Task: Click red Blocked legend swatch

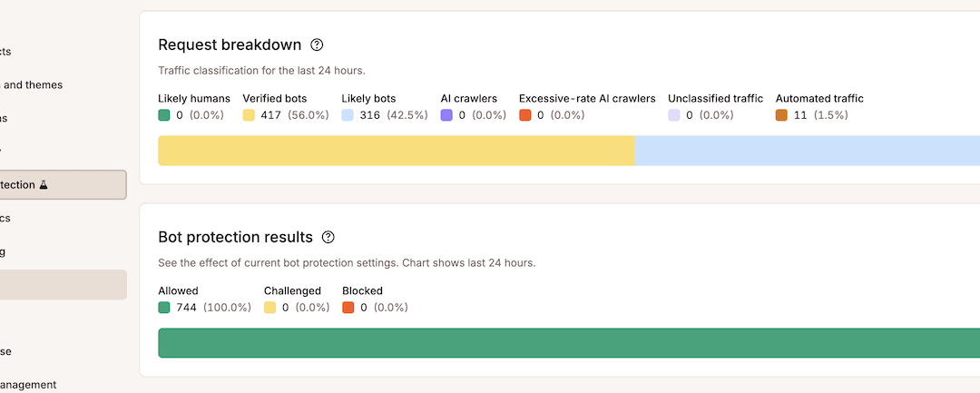Action: [x=348, y=308]
